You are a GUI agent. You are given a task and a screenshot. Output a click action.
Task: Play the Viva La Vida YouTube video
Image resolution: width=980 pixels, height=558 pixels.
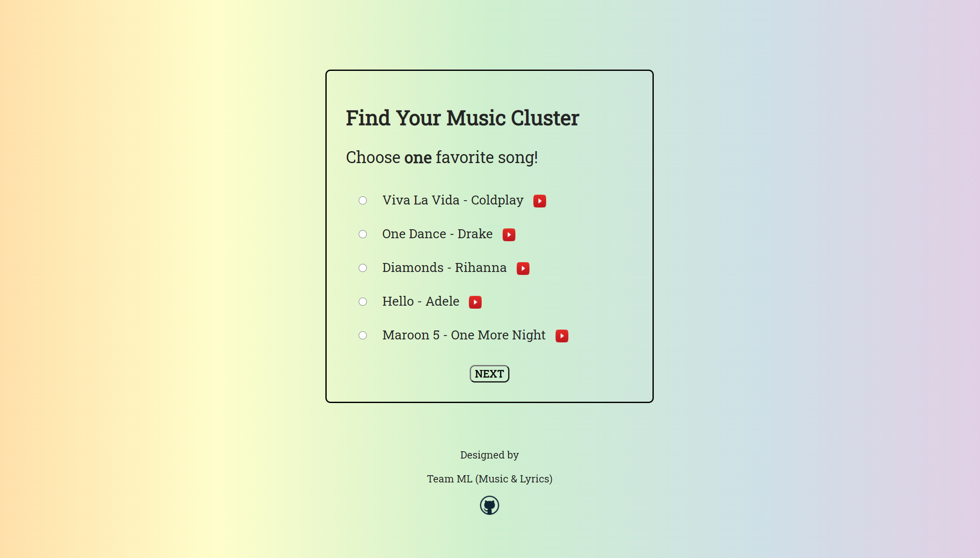point(539,201)
